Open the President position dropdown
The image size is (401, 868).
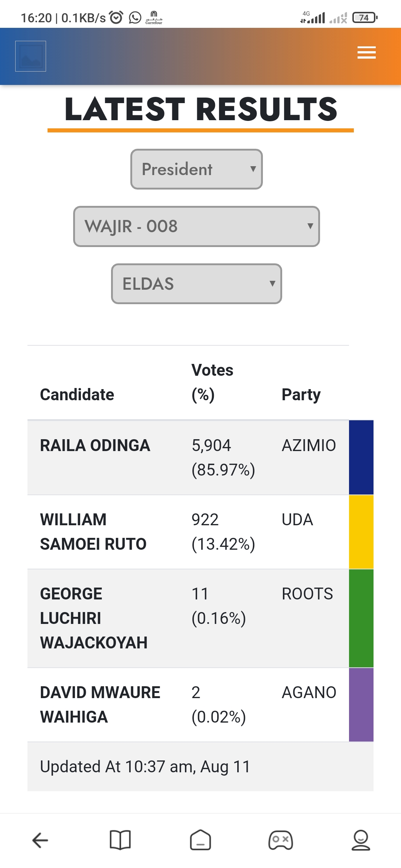(196, 169)
